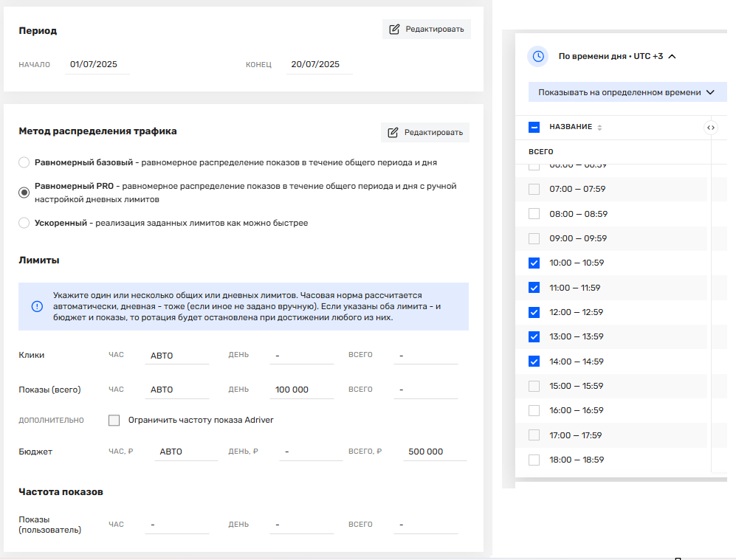Click the sort arrows next to НАЗВАНИЕ
736x560 pixels.
[599, 128]
